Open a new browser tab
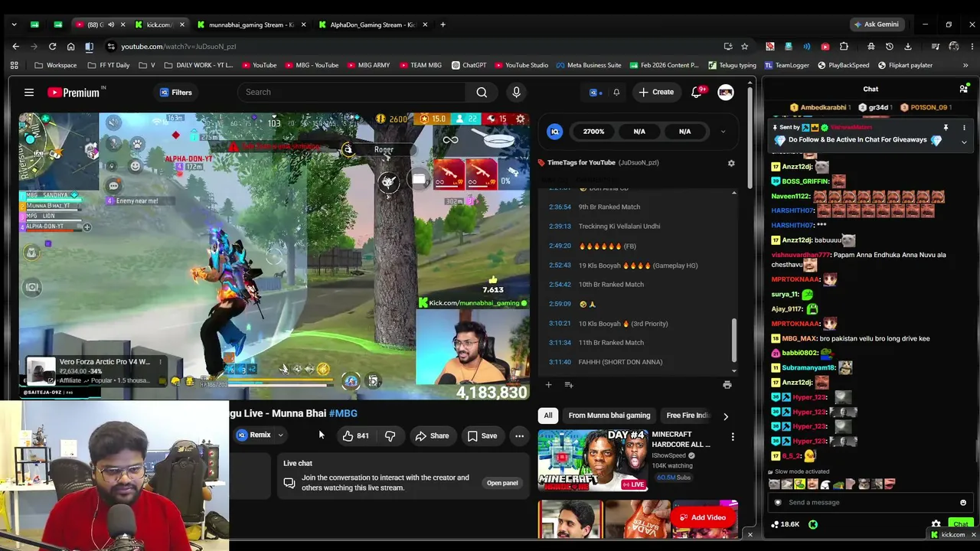This screenshot has width=980, height=551. click(443, 24)
